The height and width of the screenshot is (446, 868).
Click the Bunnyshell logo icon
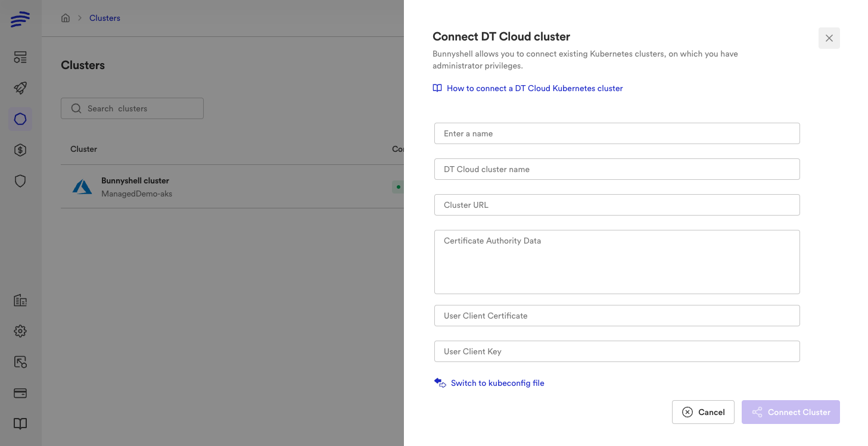(20, 19)
